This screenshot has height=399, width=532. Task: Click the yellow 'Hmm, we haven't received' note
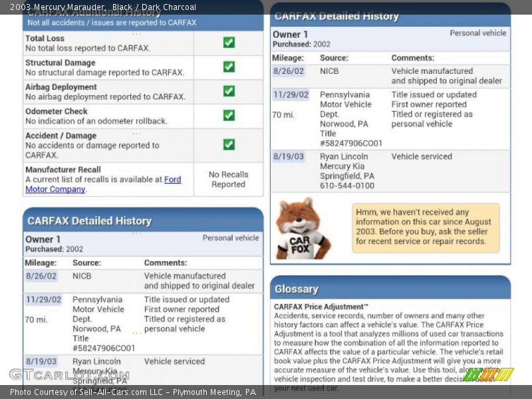click(426, 227)
